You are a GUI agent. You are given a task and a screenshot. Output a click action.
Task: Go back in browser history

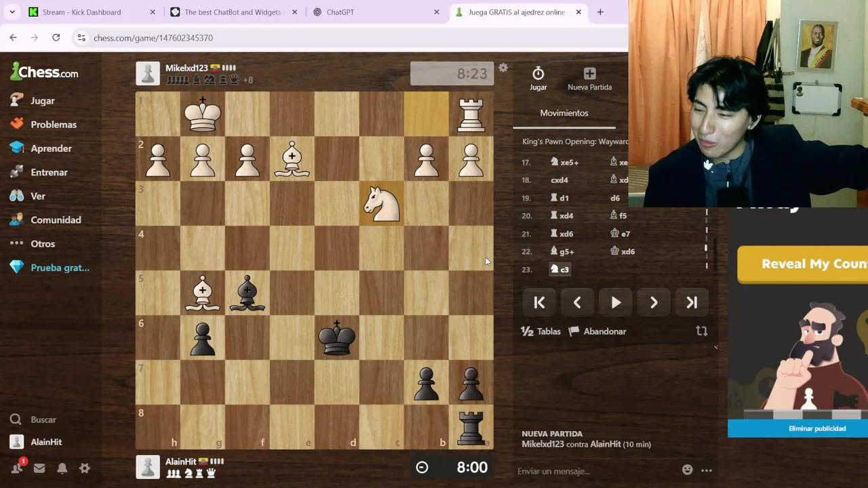point(13,38)
